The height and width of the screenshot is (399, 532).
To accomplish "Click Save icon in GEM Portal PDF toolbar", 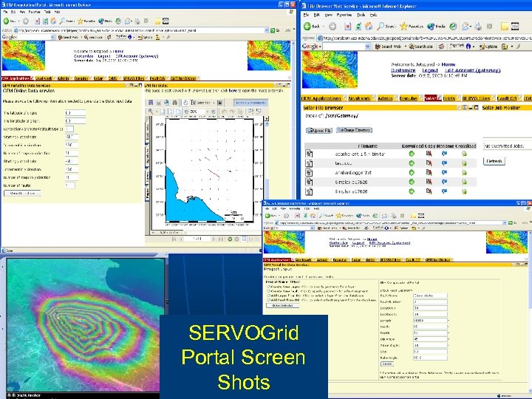I will point(151,102).
